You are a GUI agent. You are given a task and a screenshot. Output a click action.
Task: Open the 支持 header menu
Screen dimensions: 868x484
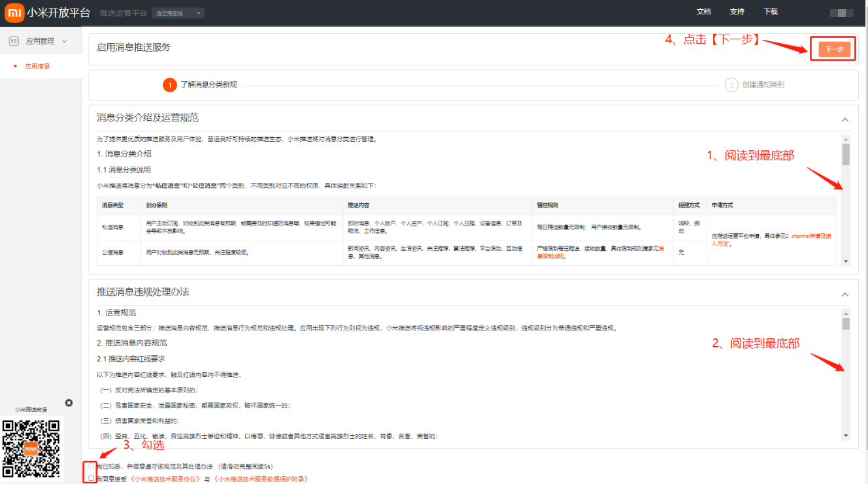[x=737, y=12]
